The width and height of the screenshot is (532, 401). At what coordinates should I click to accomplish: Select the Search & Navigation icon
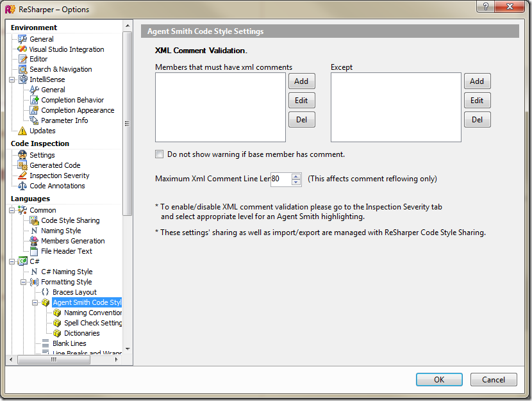click(22, 69)
